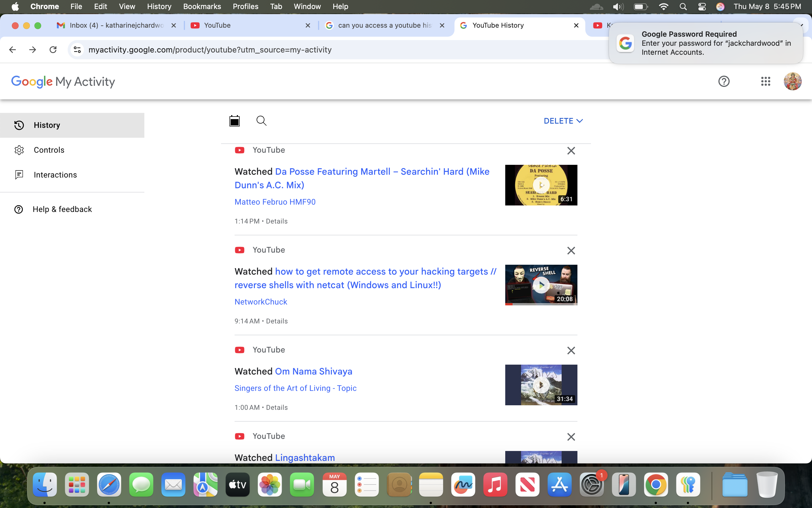Open FaceTime from the dock

coord(302,485)
